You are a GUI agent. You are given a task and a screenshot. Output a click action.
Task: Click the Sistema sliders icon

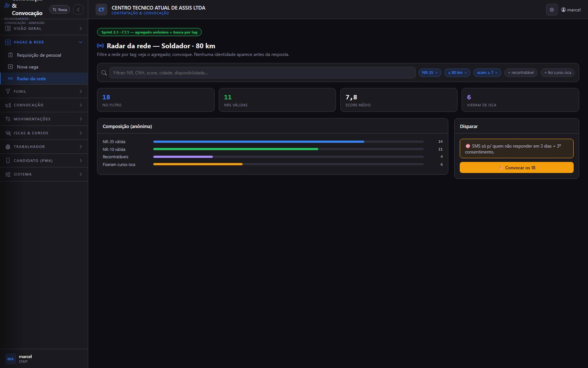8,174
